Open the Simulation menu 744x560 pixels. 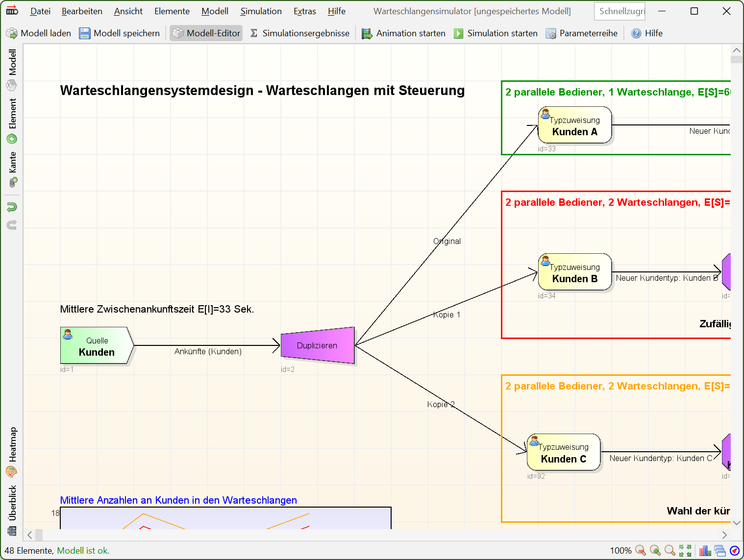(x=261, y=11)
